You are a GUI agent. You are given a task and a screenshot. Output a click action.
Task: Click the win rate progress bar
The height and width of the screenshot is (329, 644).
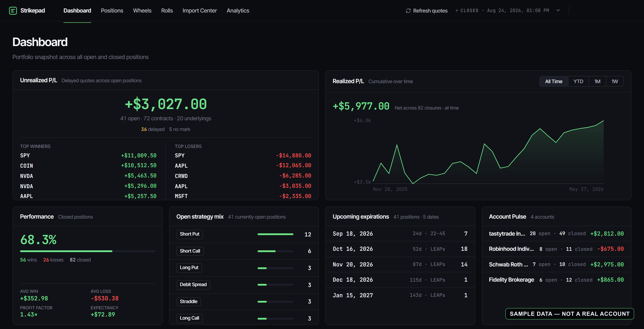tap(88, 251)
